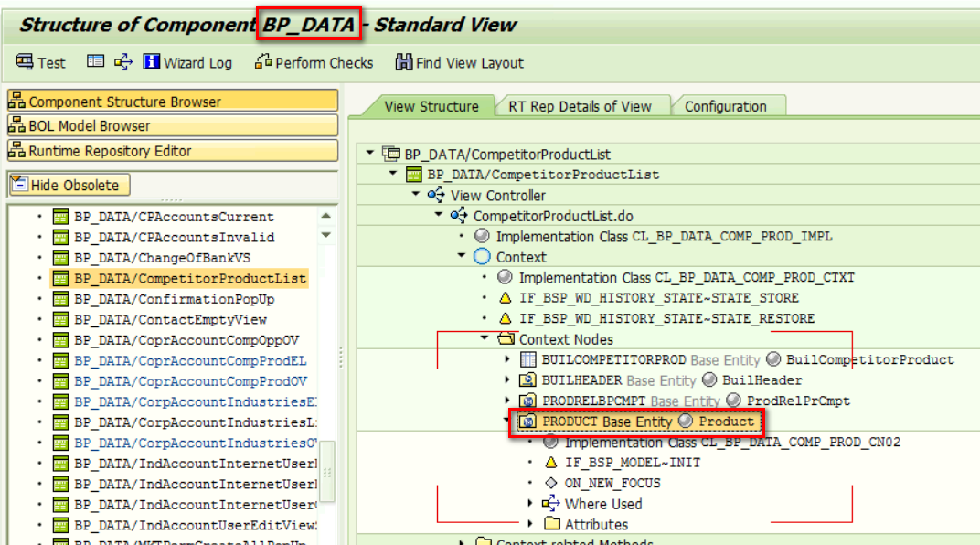Expand the Attributes folder
980x545 pixels.
(531, 525)
